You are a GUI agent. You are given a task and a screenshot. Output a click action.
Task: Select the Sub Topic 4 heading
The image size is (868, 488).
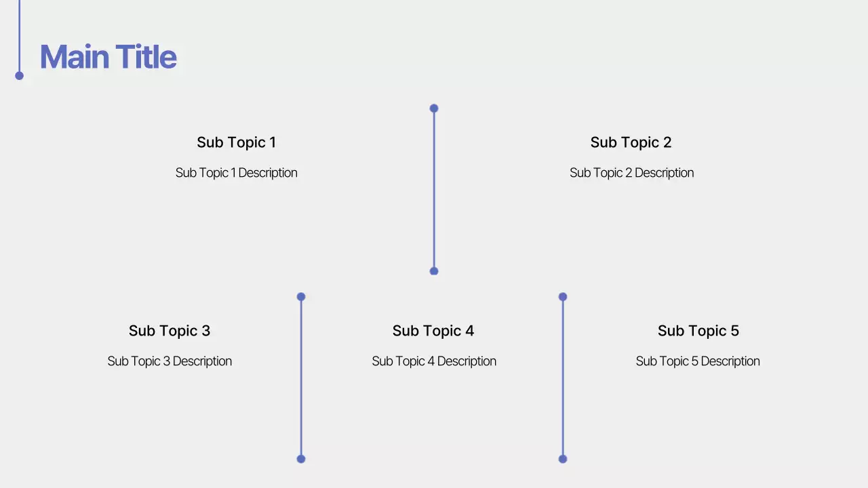pos(433,331)
